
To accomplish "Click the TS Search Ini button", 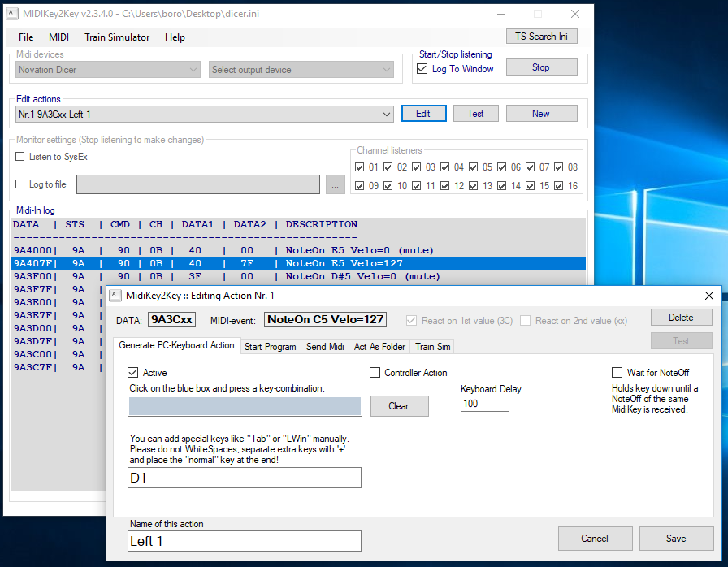I will 541,37.
